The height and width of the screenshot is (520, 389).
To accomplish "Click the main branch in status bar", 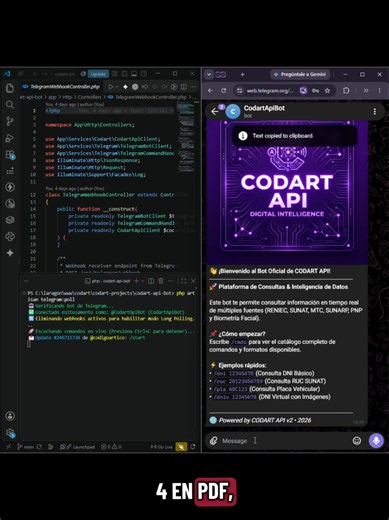I will click(25, 447).
